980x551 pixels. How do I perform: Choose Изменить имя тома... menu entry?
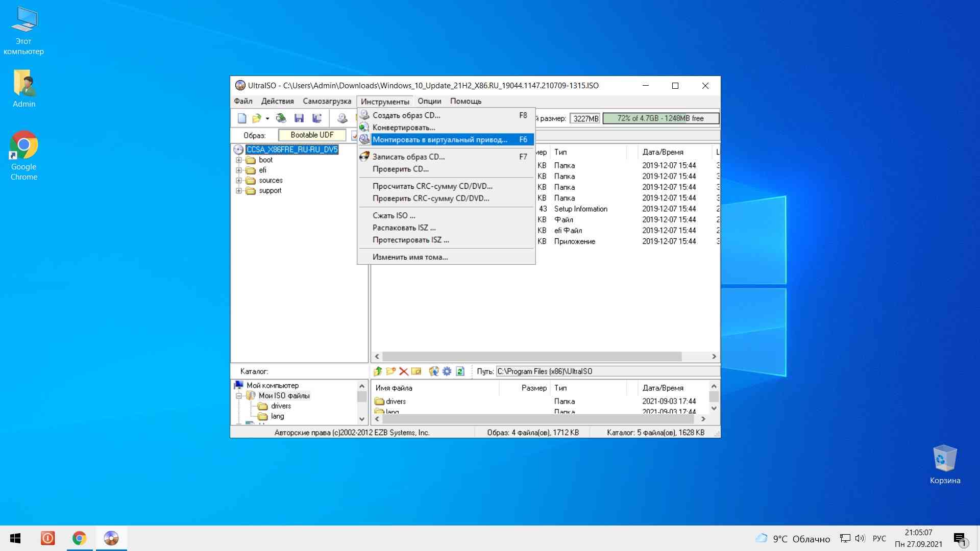446,257
